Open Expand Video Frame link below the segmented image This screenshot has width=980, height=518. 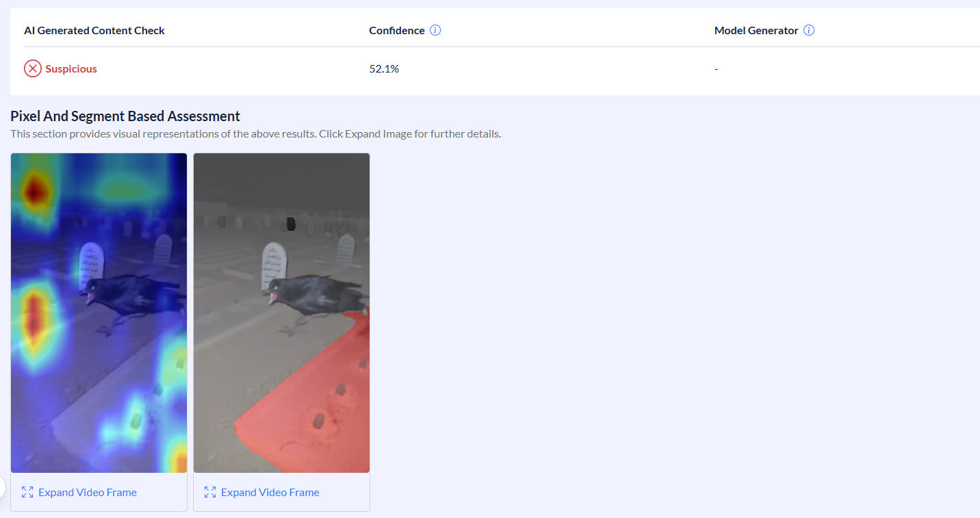(270, 492)
